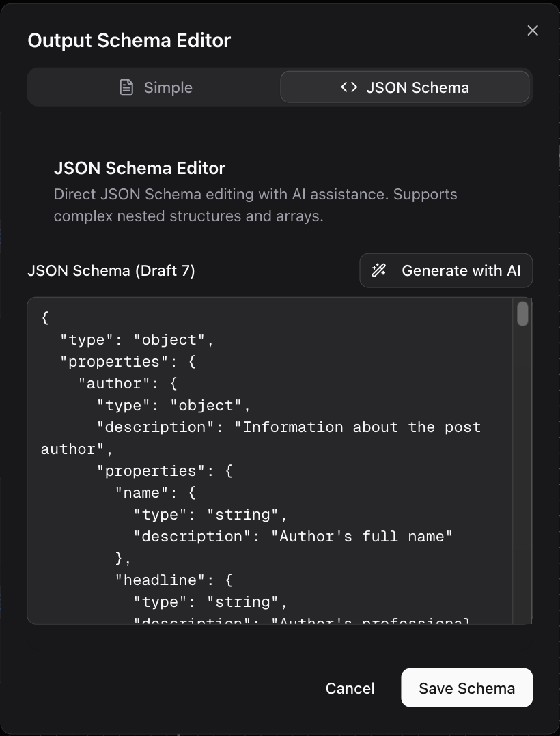Image resolution: width=560 pixels, height=736 pixels.
Task: Click the document icon on the Simple tab
Action: click(x=126, y=87)
